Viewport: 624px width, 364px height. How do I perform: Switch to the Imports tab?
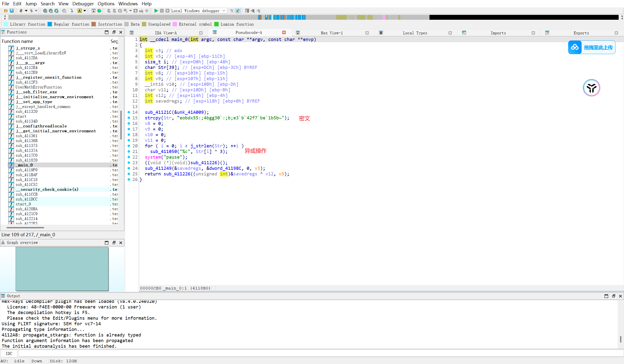(498, 33)
